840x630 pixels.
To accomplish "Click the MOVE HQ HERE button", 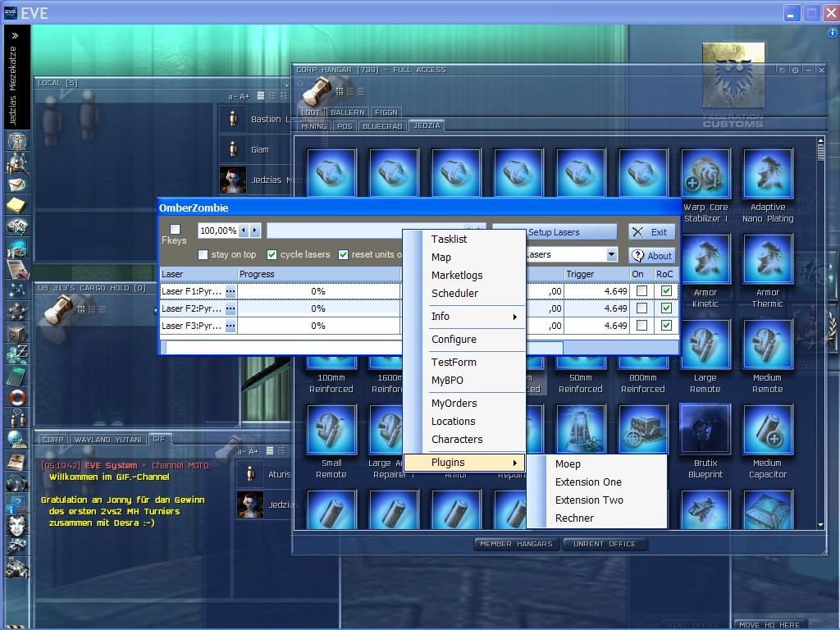I will tap(769, 624).
